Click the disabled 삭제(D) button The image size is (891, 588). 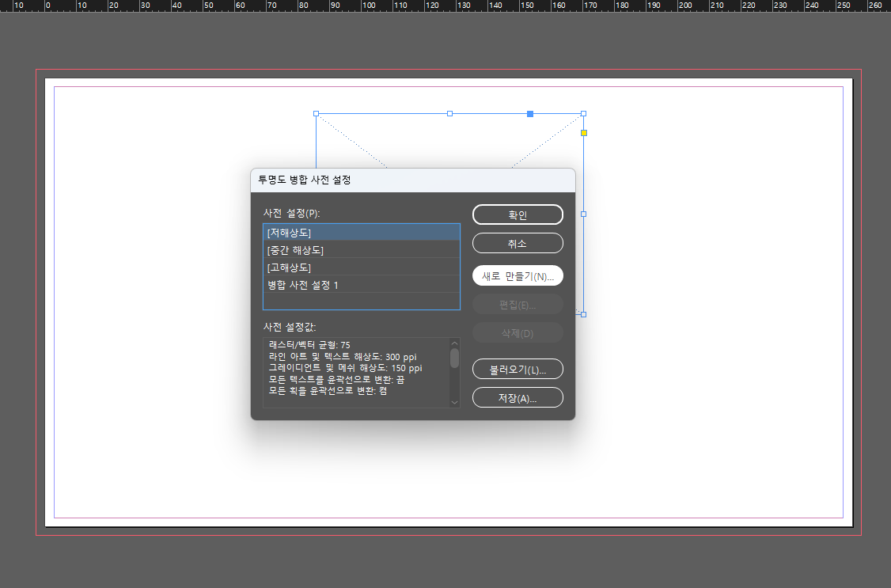(x=518, y=332)
